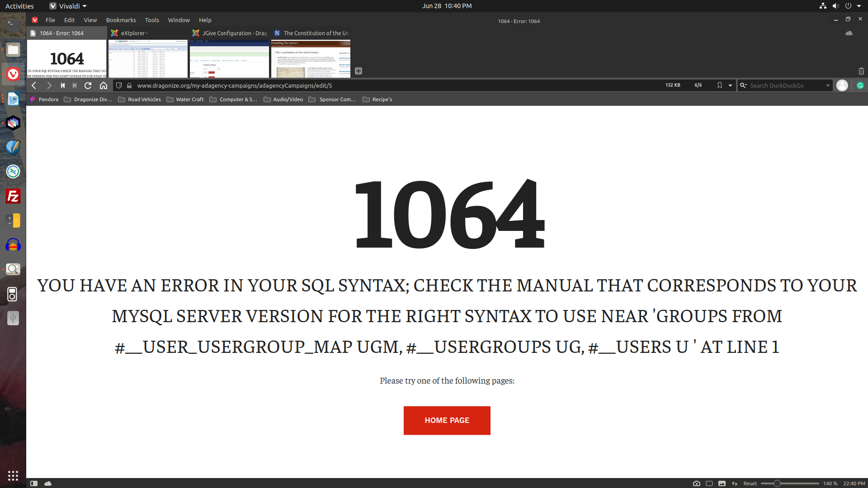Reset the page zoom level

click(x=750, y=483)
